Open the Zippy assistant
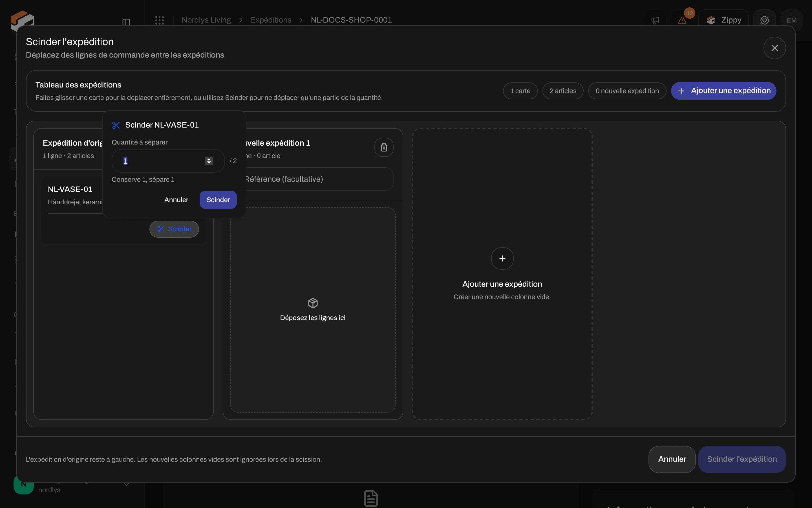 click(723, 20)
